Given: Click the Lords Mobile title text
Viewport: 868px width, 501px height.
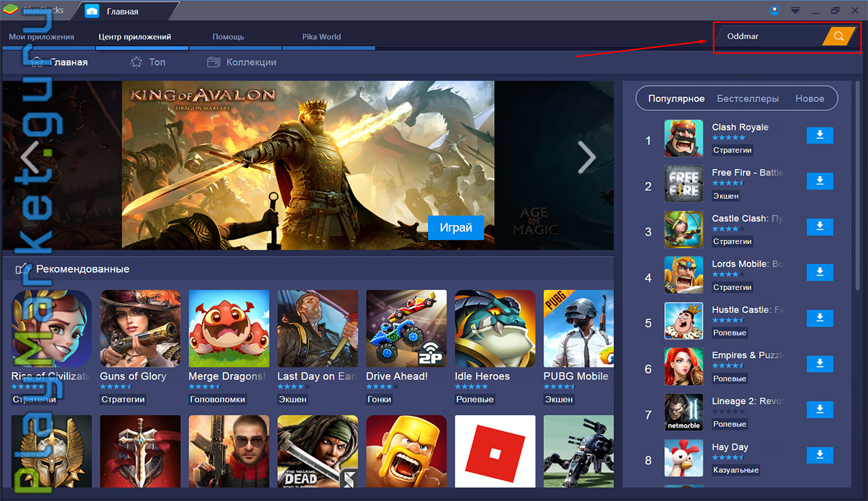Looking at the screenshot, I should point(748,264).
